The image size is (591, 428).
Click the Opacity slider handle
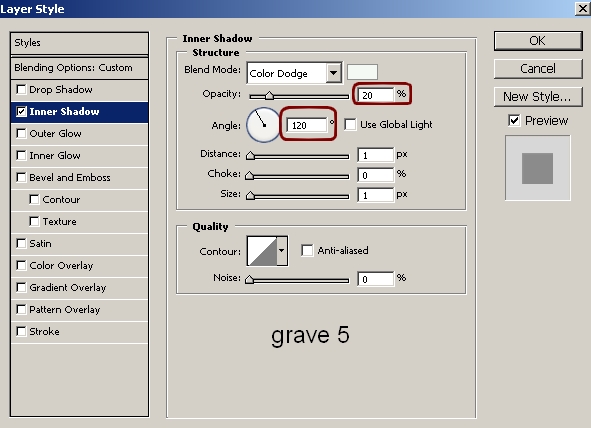click(269, 95)
